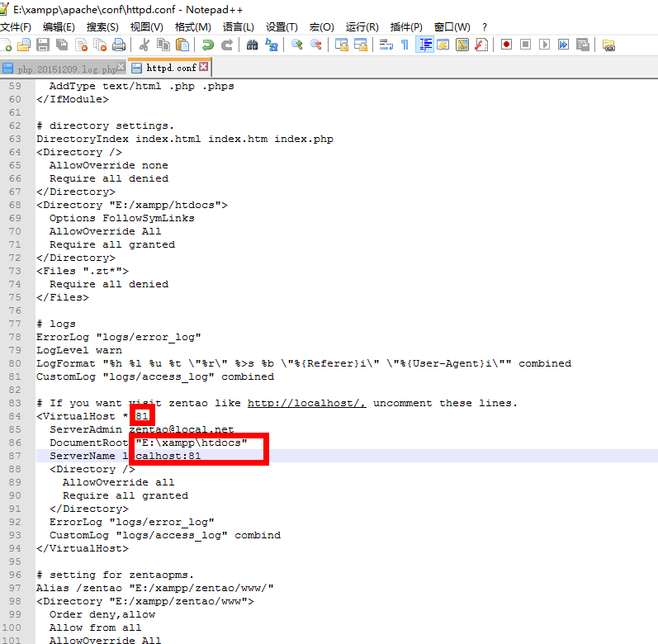Viewport: 658px width, 644px height.
Task: Open the 文件(F) menu
Action: (16, 27)
